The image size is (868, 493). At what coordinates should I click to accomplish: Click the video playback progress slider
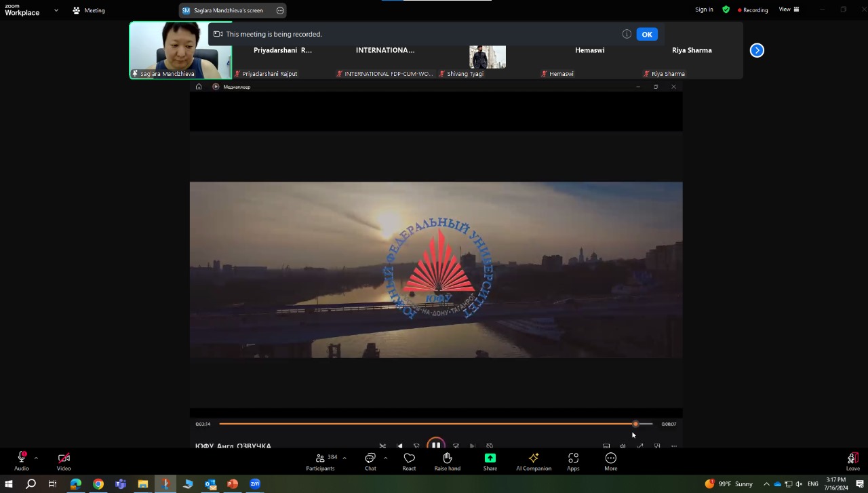coord(434,424)
